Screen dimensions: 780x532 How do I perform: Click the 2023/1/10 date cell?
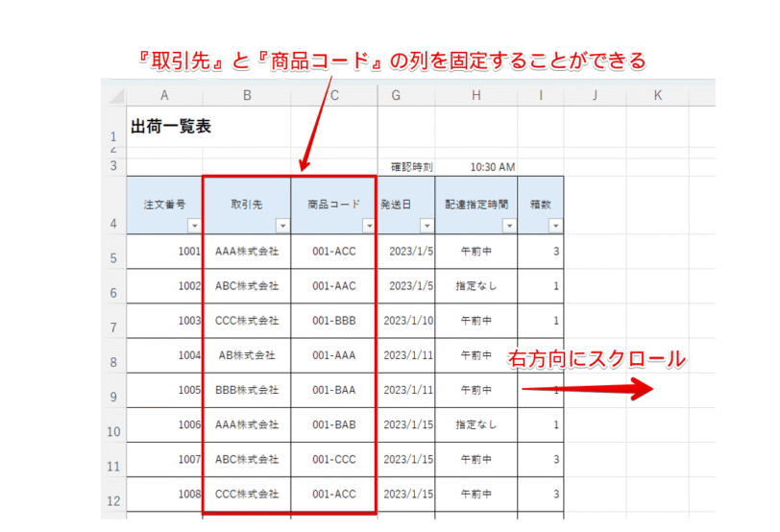click(x=408, y=321)
